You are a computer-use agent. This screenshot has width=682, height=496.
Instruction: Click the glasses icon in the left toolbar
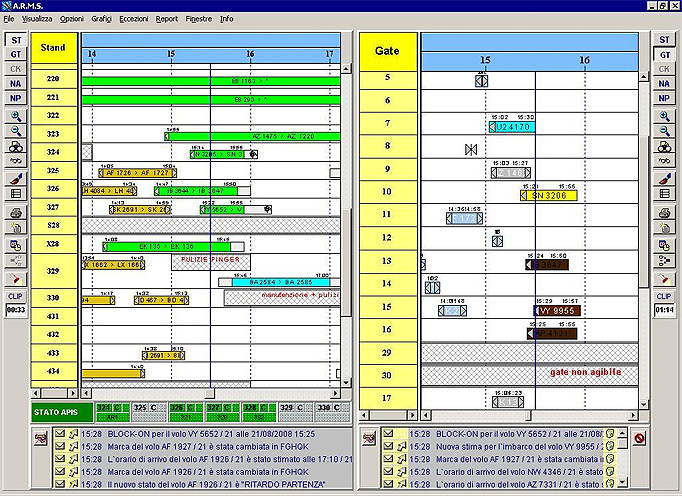[x=16, y=161]
